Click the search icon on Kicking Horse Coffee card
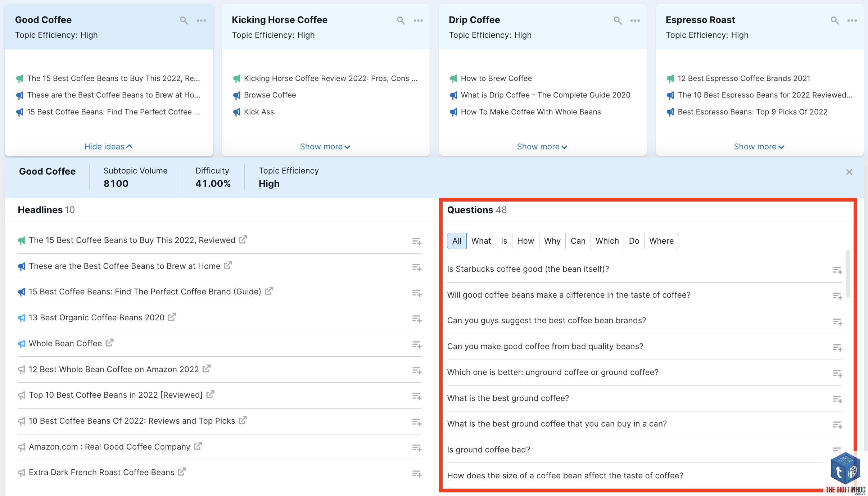The height and width of the screenshot is (496, 868). pyautogui.click(x=401, y=21)
